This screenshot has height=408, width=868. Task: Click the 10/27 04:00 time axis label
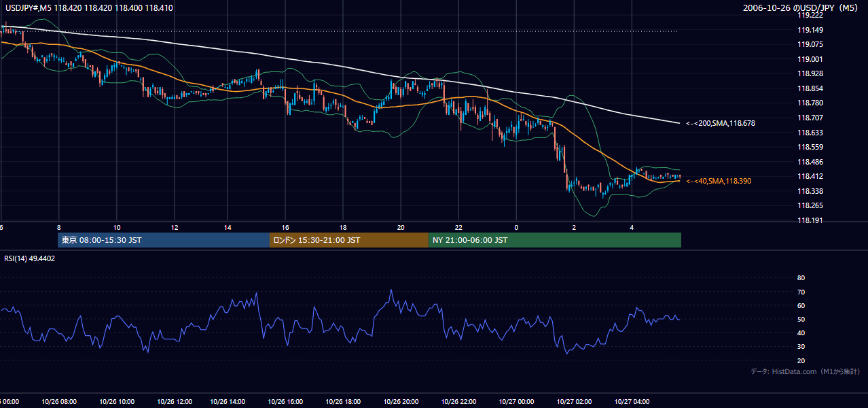point(632,402)
